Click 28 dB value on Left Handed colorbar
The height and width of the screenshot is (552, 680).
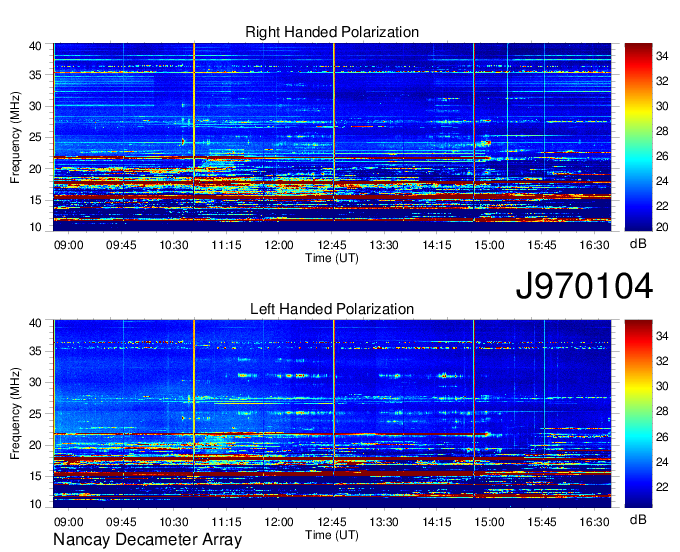[662, 412]
